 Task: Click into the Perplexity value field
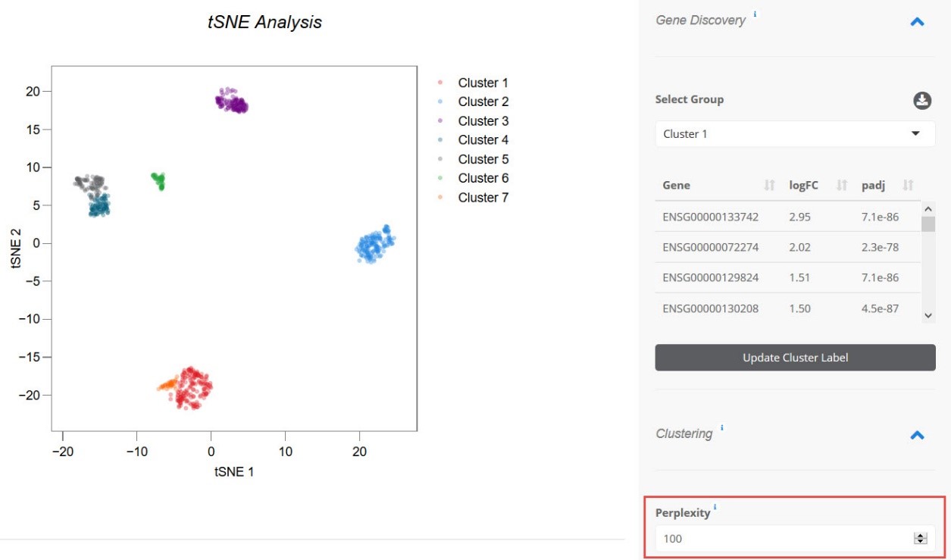click(781, 539)
